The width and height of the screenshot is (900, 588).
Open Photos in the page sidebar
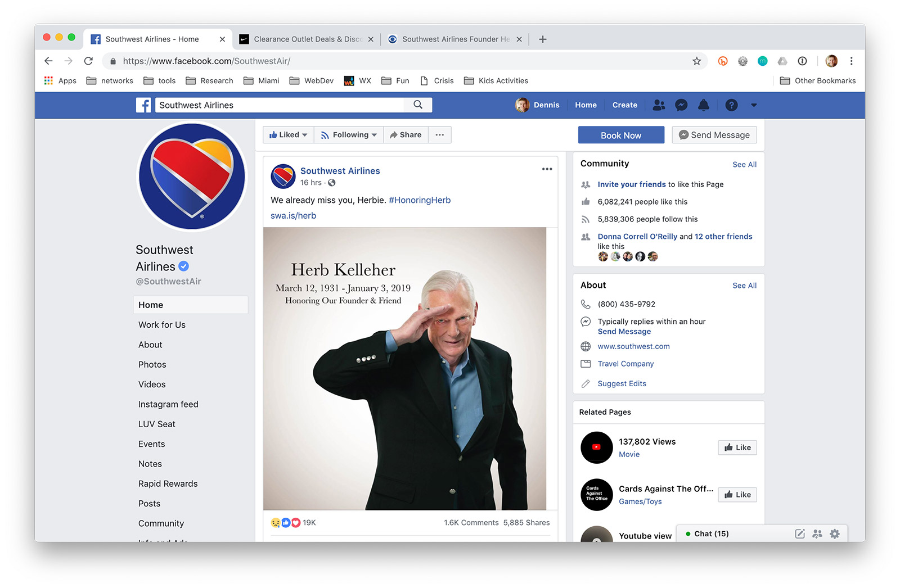pyautogui.click(x=152, y=365)
